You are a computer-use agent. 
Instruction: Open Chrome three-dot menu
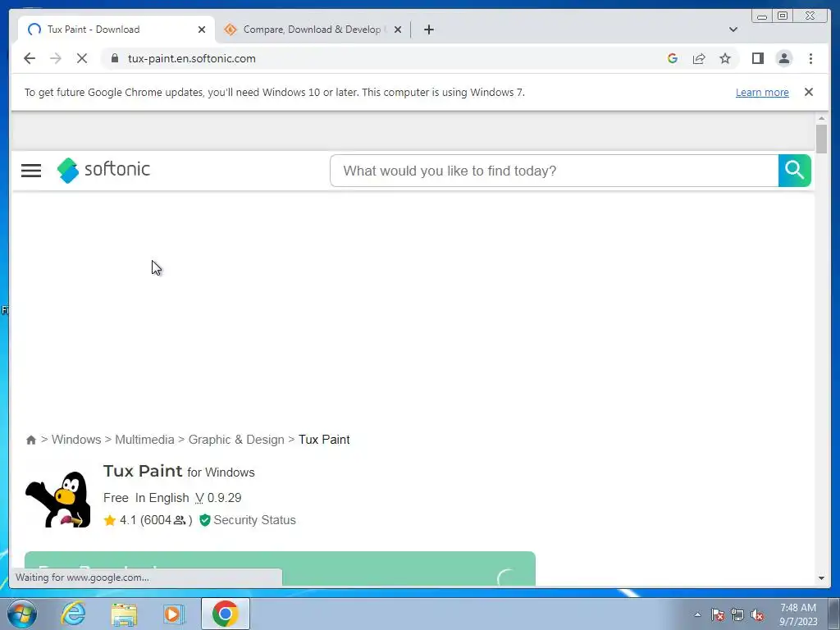[810, 58]
